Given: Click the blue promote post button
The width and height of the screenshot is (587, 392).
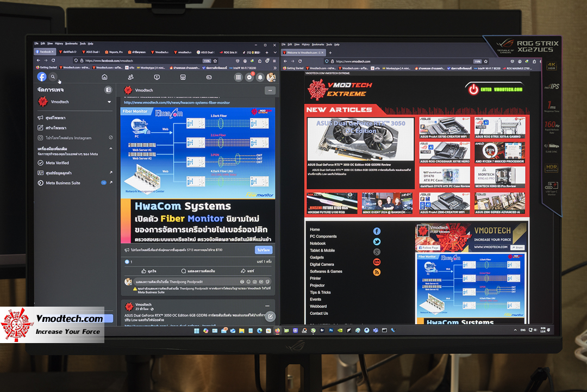Looking at the screenshot, I should pos(264,250).
